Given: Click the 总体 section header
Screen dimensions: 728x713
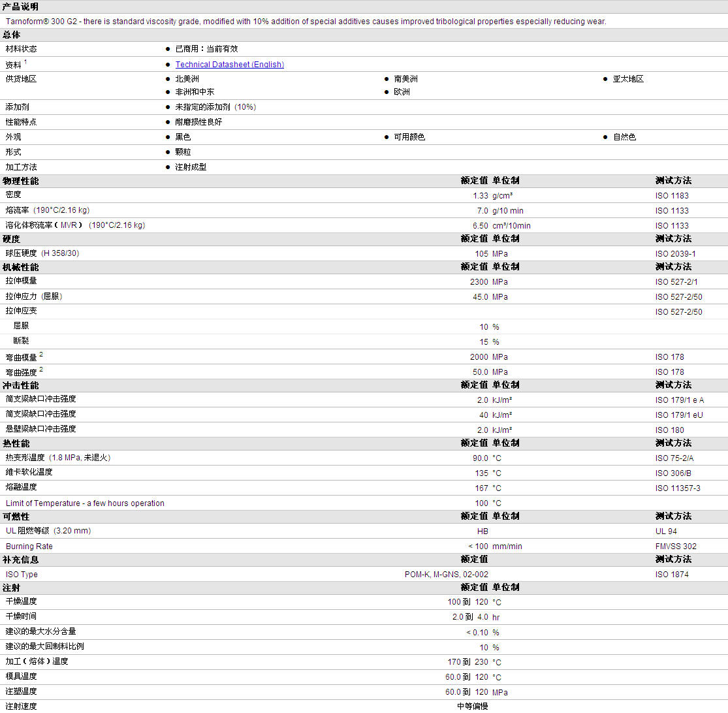Looking at the screenshot, I should [12, 35].
